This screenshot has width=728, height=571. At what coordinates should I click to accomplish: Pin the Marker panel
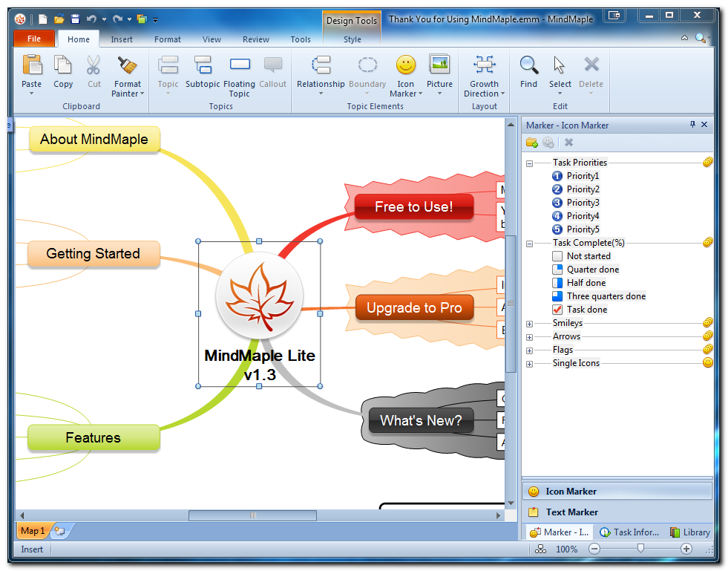pyautogui.click(x=692, y=125)
